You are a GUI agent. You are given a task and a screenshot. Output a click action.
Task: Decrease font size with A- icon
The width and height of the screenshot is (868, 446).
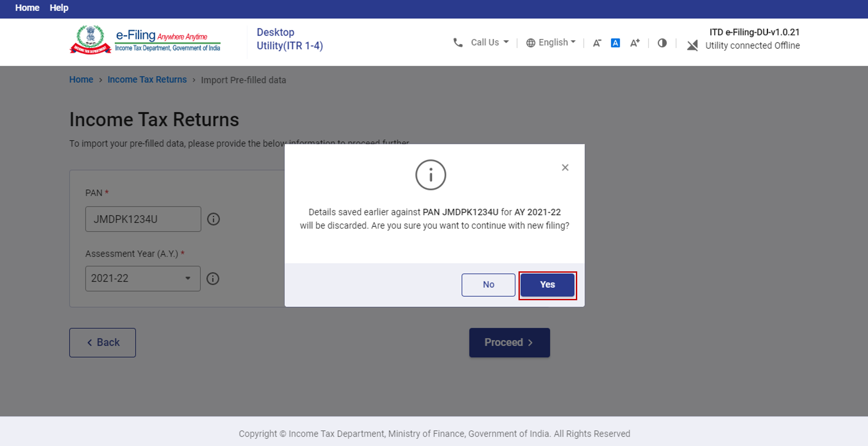pos(596,43)
